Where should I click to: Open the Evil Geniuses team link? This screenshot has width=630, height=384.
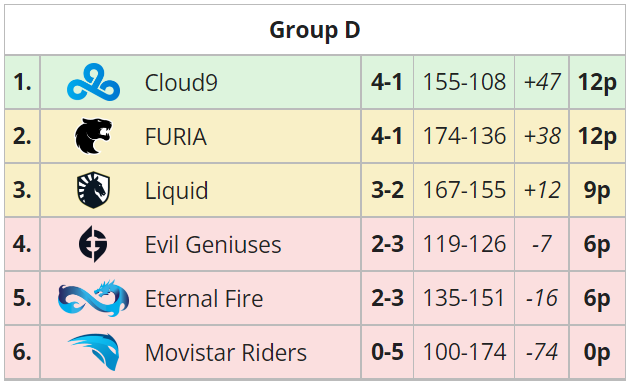[x=213, y=244]
